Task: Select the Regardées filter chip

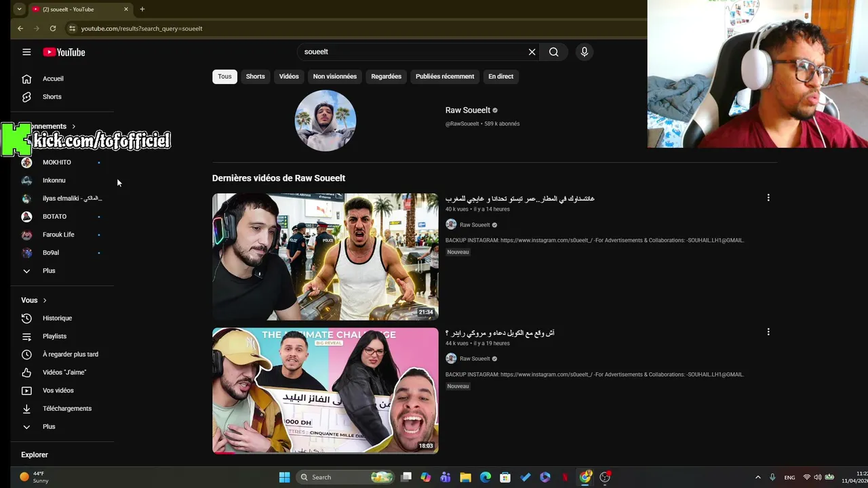Action: click(387, 77)
